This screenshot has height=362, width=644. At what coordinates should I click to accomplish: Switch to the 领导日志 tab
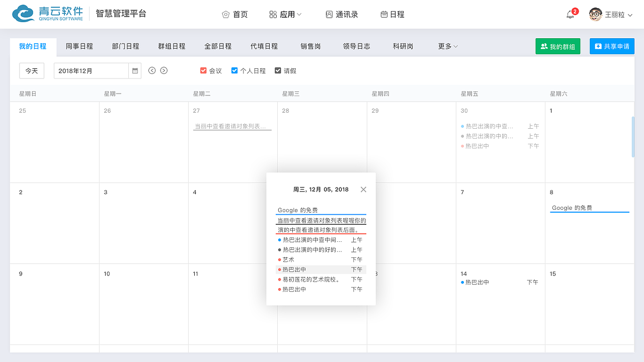point(357,46)
